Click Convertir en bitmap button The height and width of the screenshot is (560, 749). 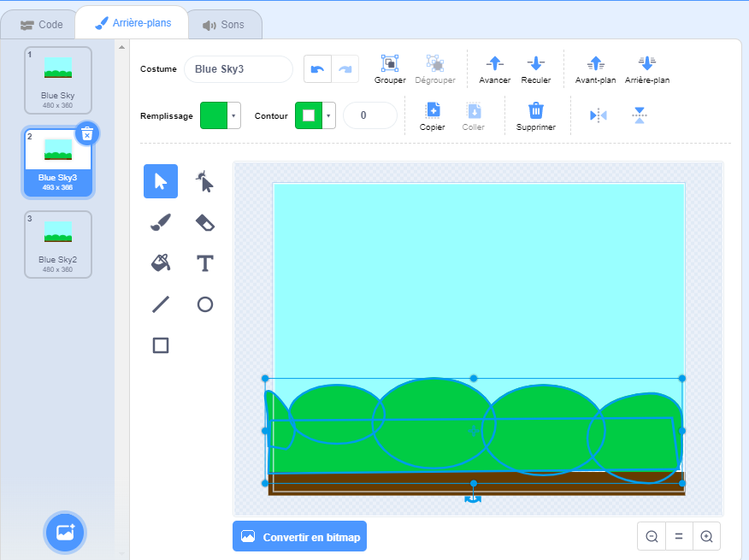coord(299,537)
